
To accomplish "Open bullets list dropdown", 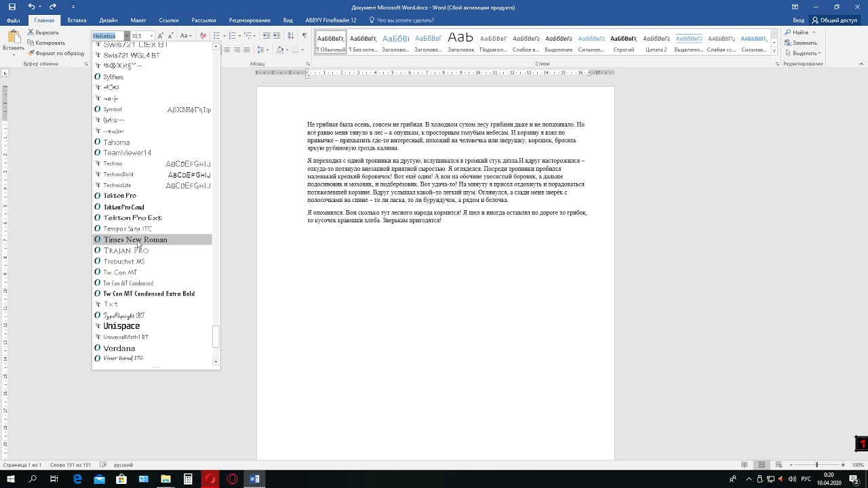I will [x=224, y=36].
